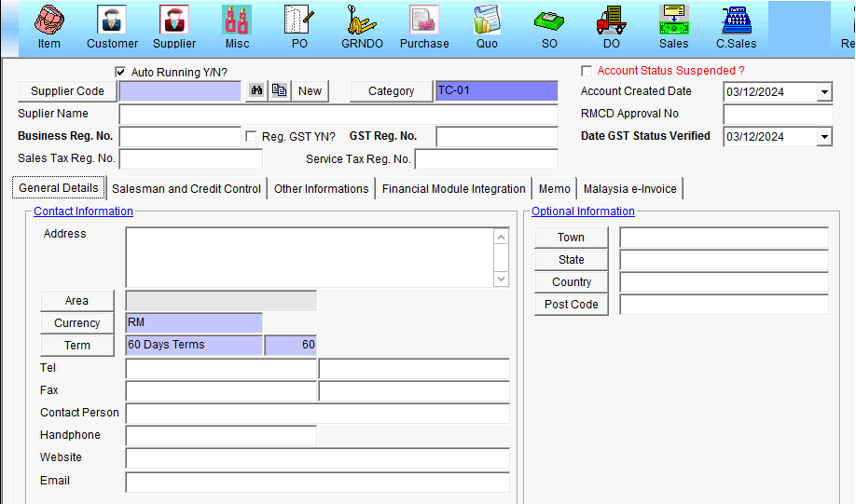The width and height of the screenshot is (856, 504).
Task: Open the Date GST Status Verified dropdown
Action: tap(824, 137)
